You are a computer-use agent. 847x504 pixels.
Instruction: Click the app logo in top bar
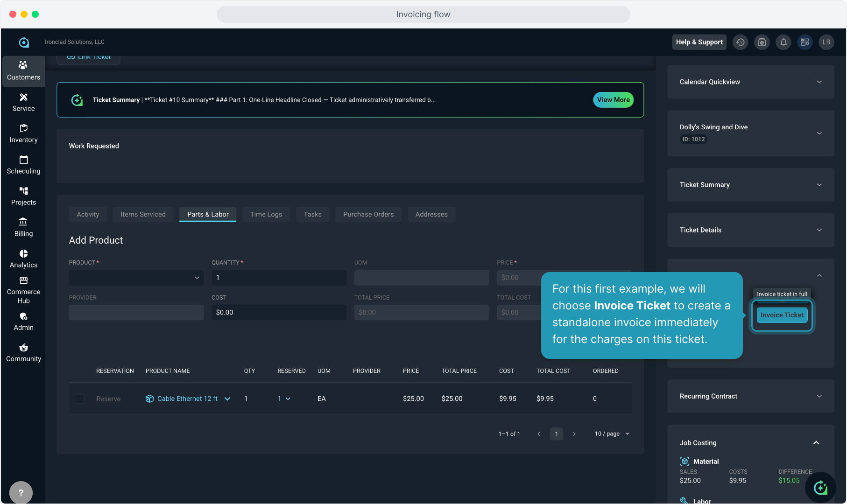click(x=24, y=42)
